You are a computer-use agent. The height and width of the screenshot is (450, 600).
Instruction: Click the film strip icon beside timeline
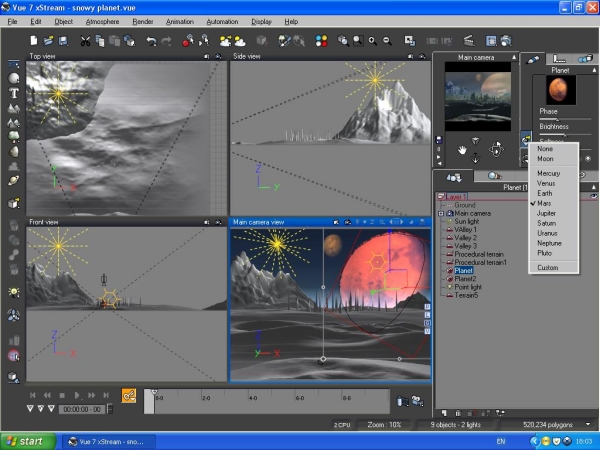click(x=402, y=401)
